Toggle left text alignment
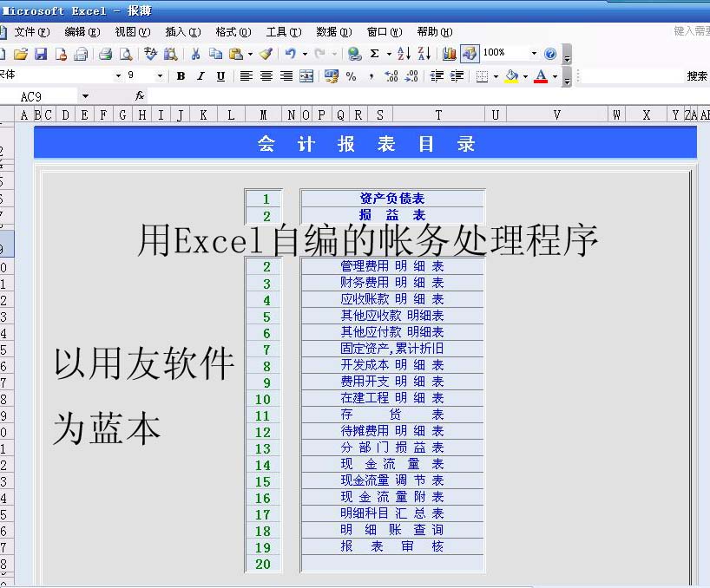 tap(246, 76)
